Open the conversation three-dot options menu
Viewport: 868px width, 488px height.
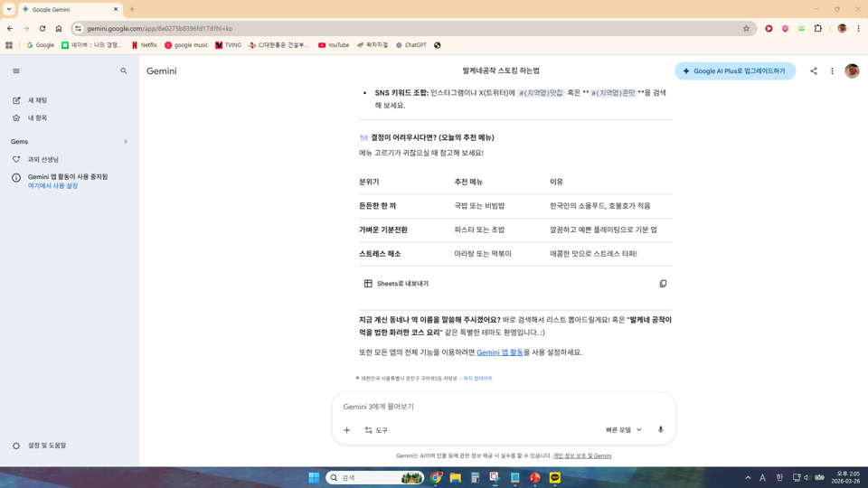832,70
